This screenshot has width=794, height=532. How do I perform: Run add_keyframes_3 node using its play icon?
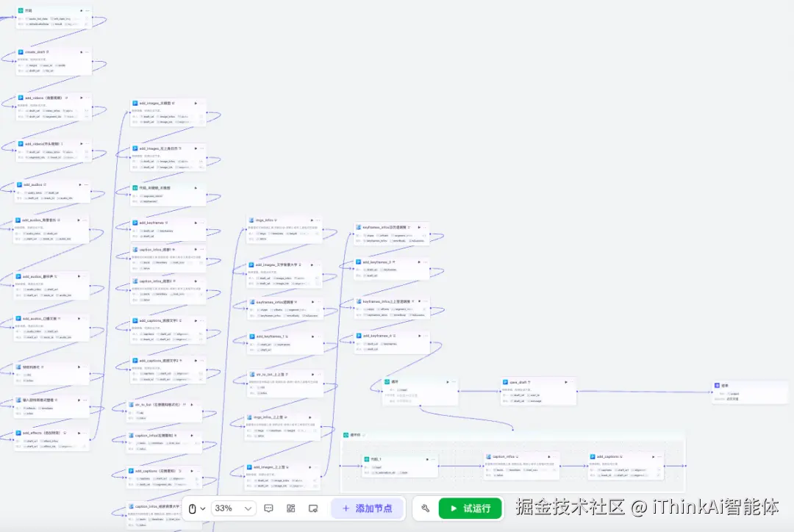coord(419,262)
